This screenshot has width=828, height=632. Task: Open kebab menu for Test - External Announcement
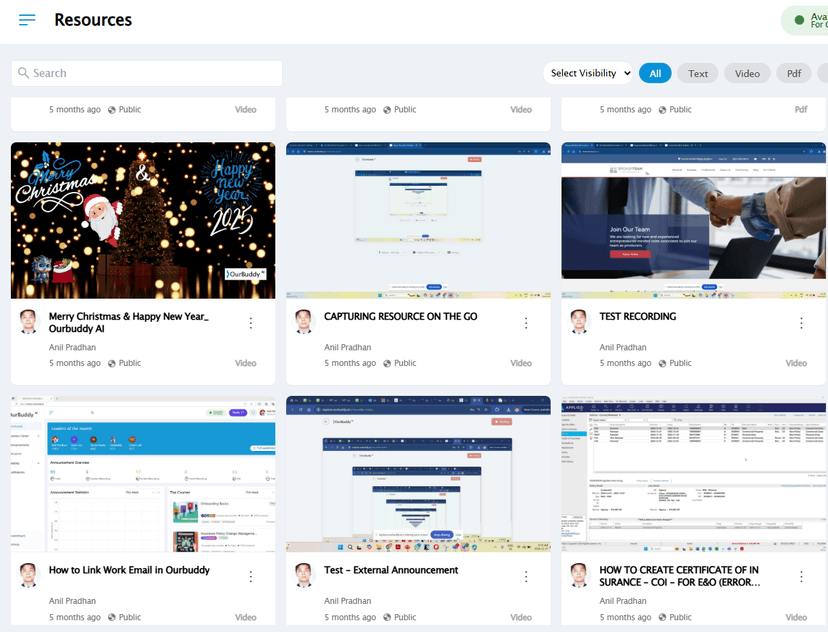[526, 577]
